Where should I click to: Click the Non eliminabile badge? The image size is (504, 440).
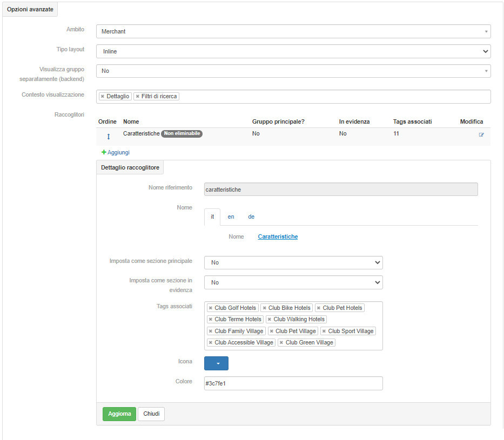click(182, 133)
